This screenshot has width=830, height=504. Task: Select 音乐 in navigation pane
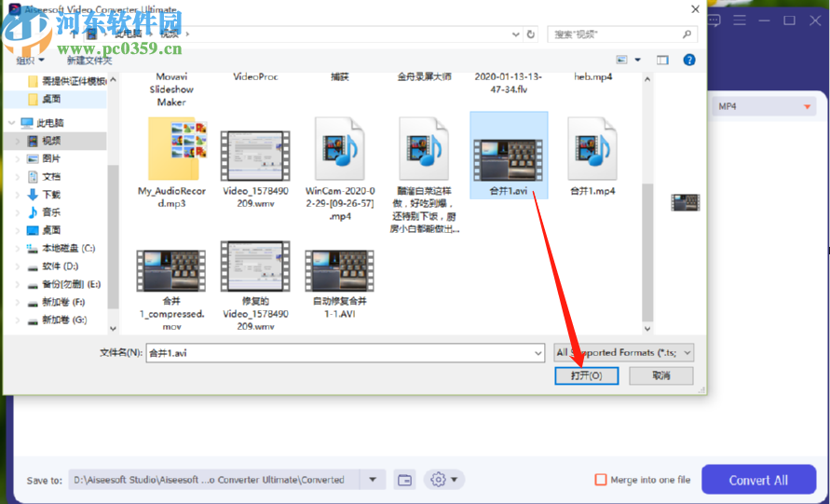coord(51,212)
